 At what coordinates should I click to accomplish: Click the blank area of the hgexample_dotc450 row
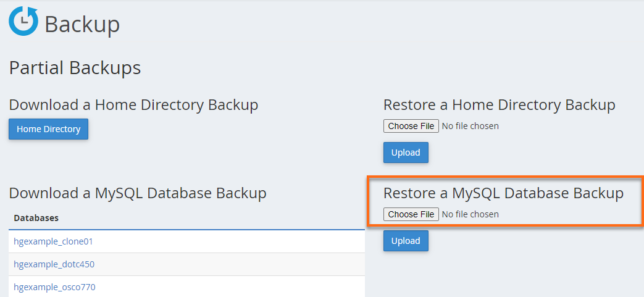pos(230,264)
